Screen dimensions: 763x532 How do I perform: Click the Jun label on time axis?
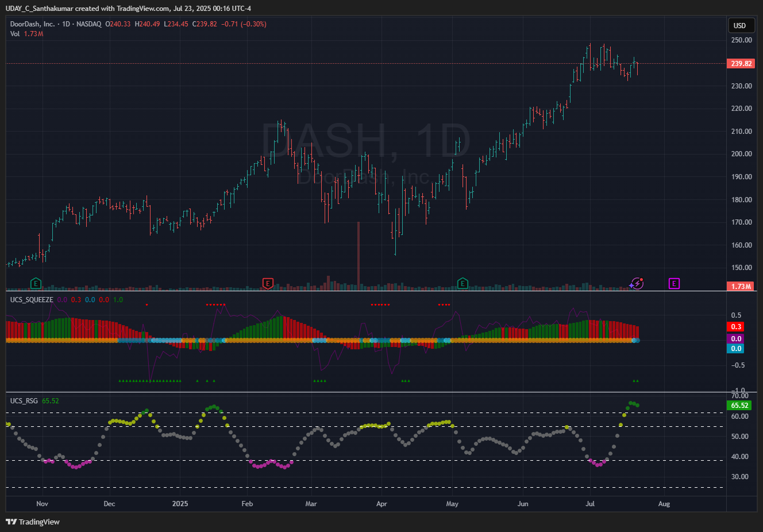(523, 504)
